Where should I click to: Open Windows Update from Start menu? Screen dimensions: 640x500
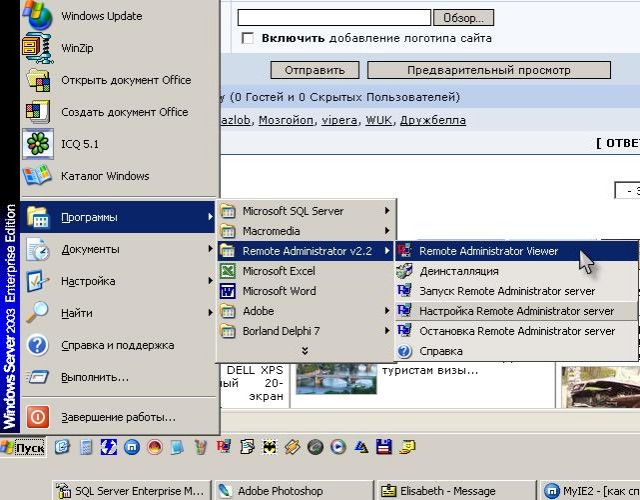coord(118,16)
